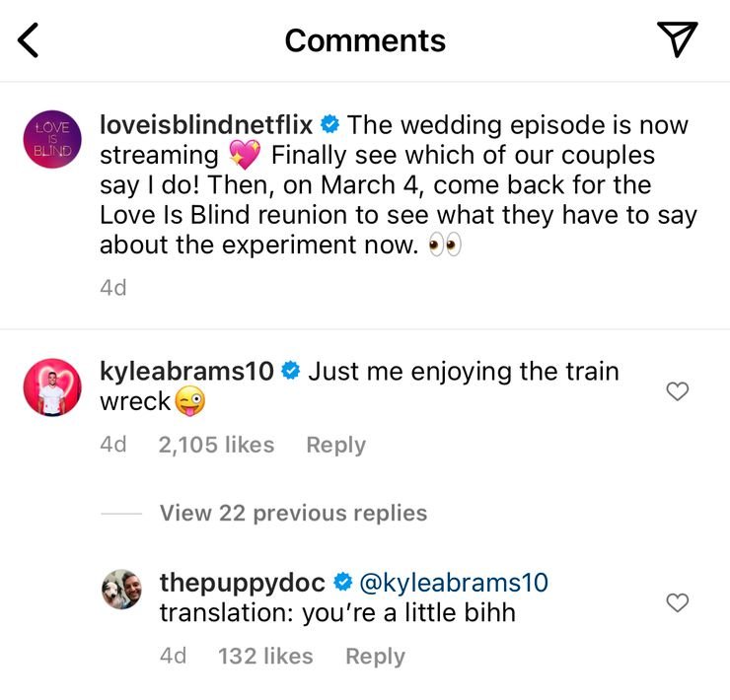Tap the verified badge beside loveisblindnetflix
730x700 pixels.
coord(330,125)
